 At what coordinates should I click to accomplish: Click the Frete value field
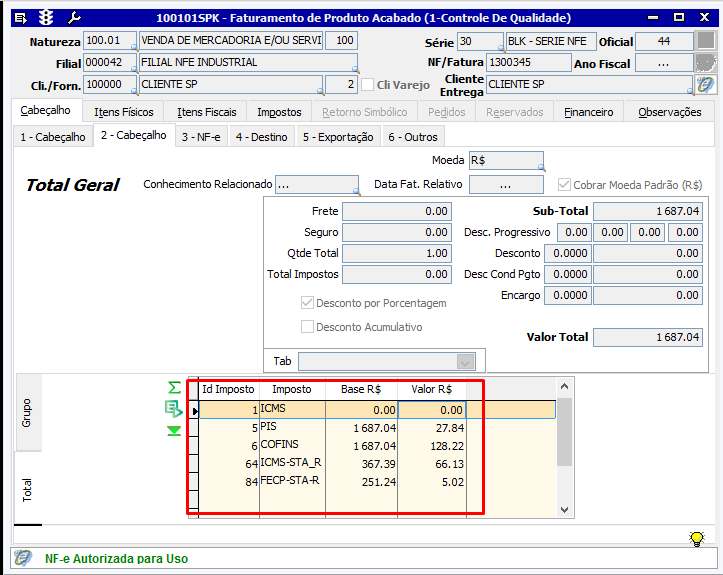coord(397,211)
